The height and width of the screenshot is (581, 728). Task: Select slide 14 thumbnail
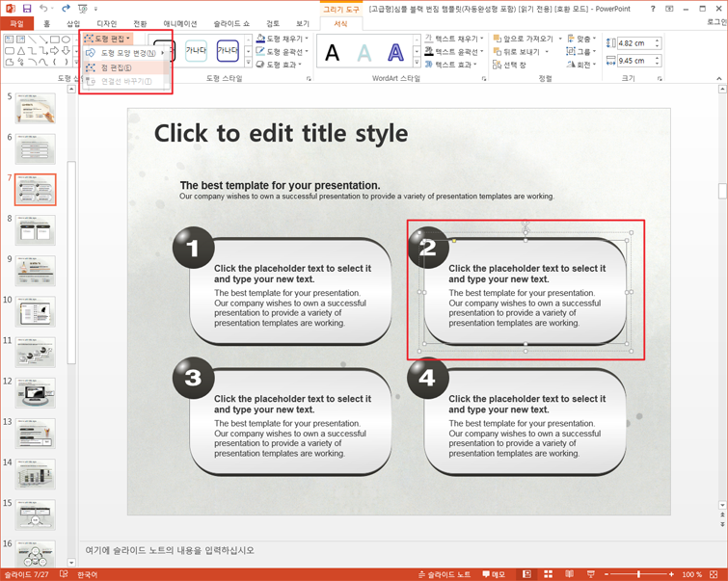tap(36, 474)
